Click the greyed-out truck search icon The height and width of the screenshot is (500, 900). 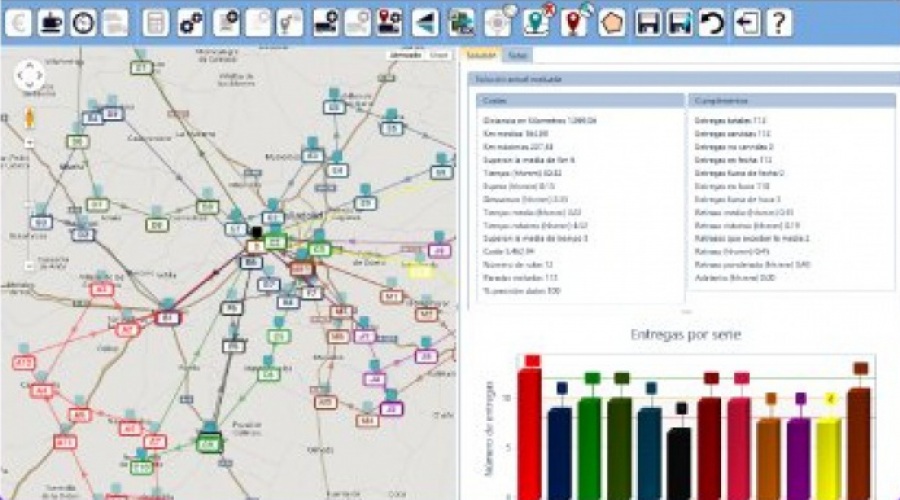click(358, 23)
